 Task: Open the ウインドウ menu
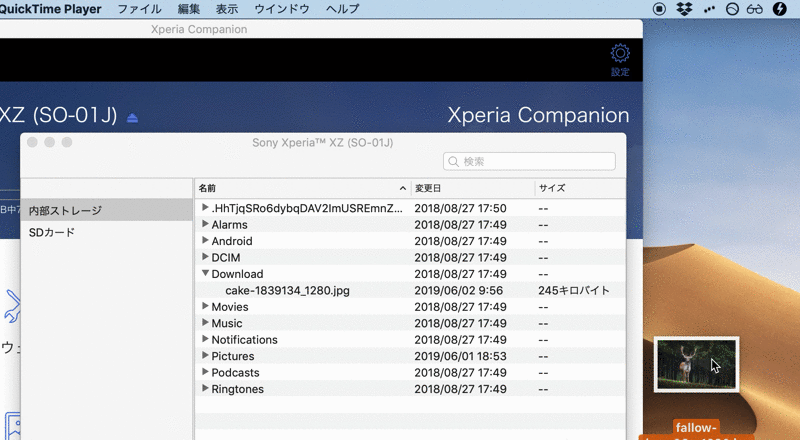tap(281, 9)
